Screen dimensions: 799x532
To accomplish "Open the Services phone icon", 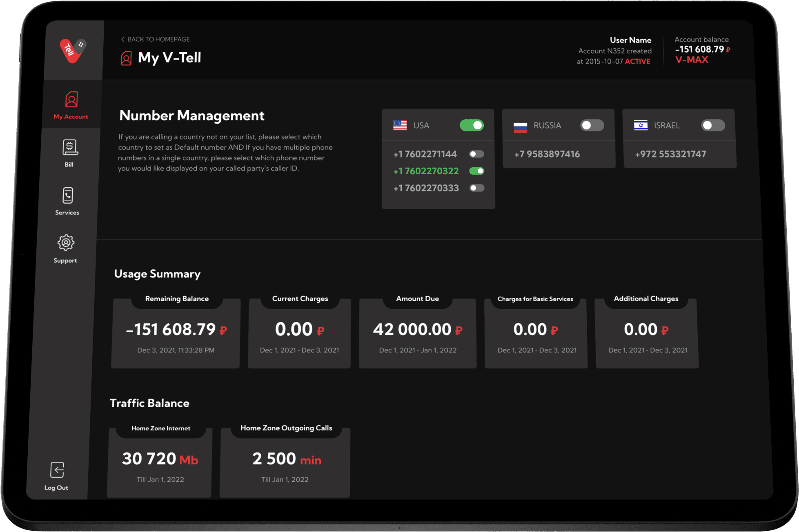I will point(68,196).
